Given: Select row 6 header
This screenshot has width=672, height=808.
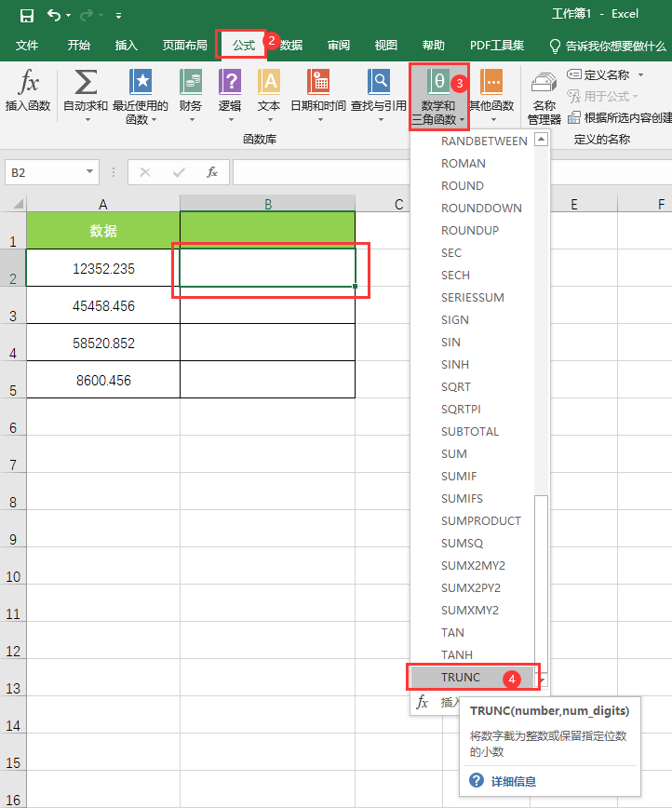Looking at the screenshot, I should point(13,417).
